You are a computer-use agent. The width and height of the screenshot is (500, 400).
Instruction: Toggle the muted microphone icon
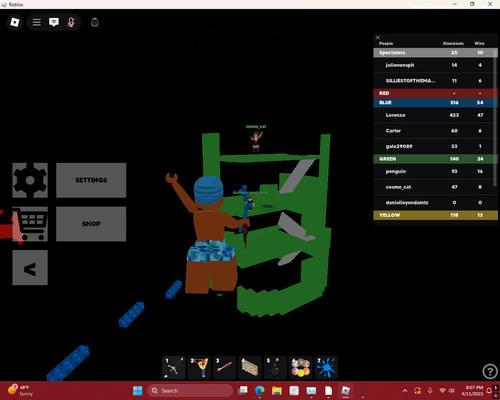pyautogui.click(x=71, y=22)
